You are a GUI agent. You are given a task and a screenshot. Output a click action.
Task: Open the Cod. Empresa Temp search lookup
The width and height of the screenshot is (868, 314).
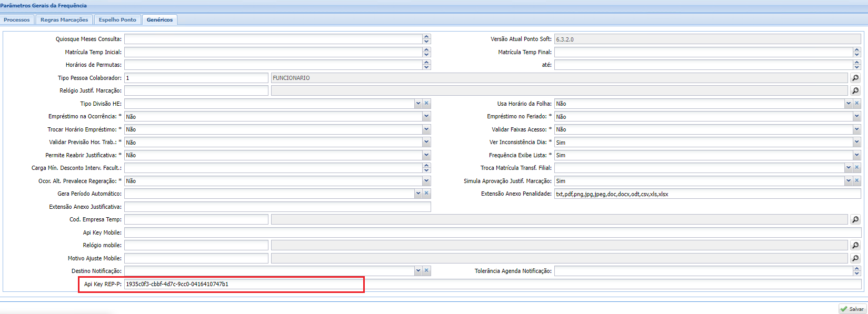855,219
